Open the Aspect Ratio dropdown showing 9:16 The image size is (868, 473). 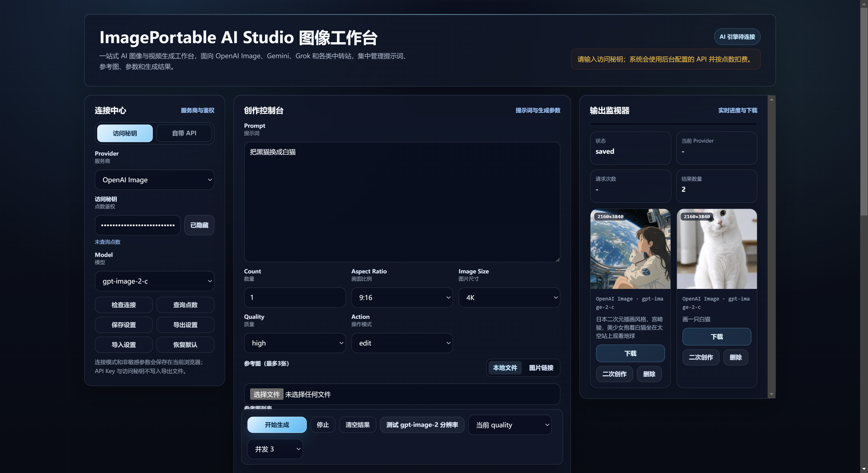tap(402, 297)
